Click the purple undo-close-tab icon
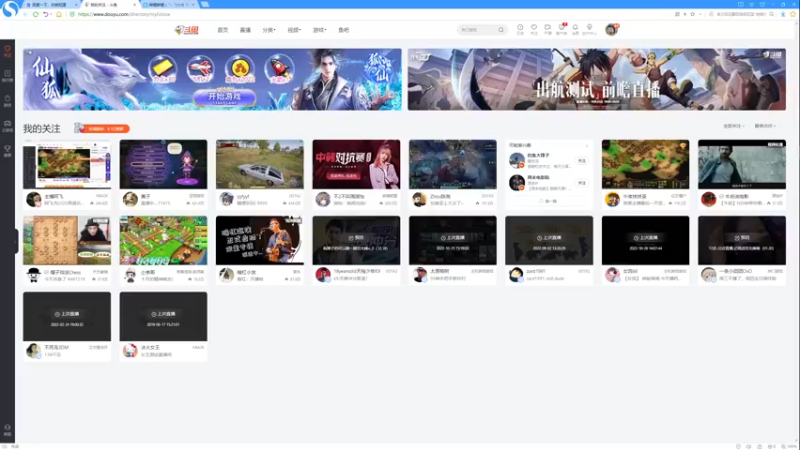 pos(46,14)
